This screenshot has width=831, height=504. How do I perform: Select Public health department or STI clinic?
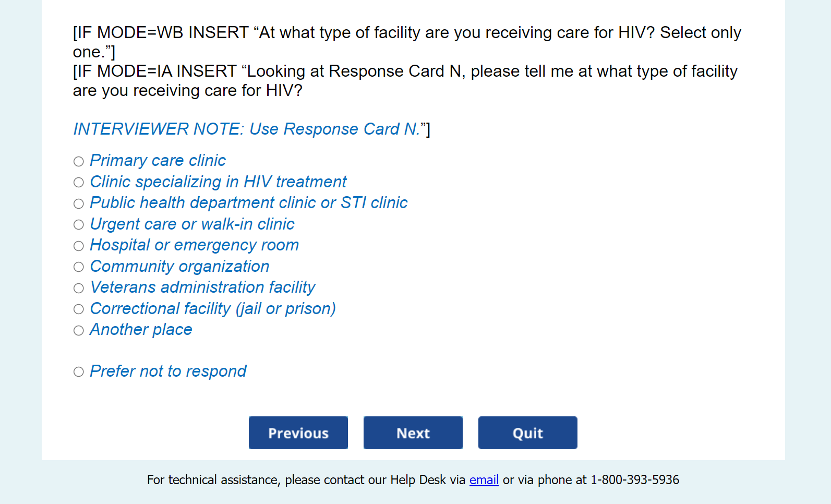coord(79,204)
